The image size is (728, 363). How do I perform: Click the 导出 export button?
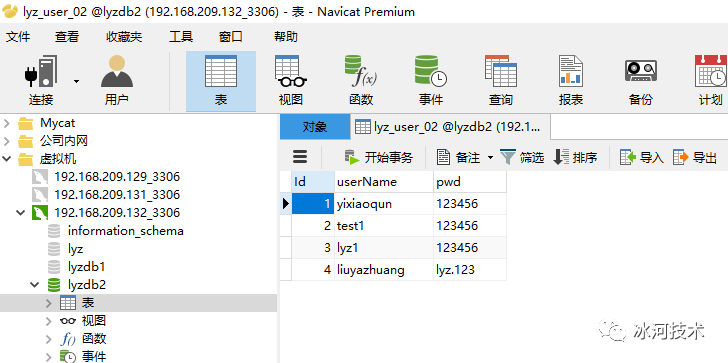coord(695,157)
